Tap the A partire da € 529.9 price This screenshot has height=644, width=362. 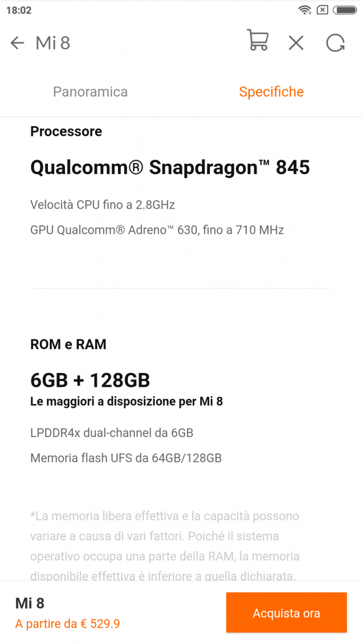pyautogui.click(x=68, y=624)
